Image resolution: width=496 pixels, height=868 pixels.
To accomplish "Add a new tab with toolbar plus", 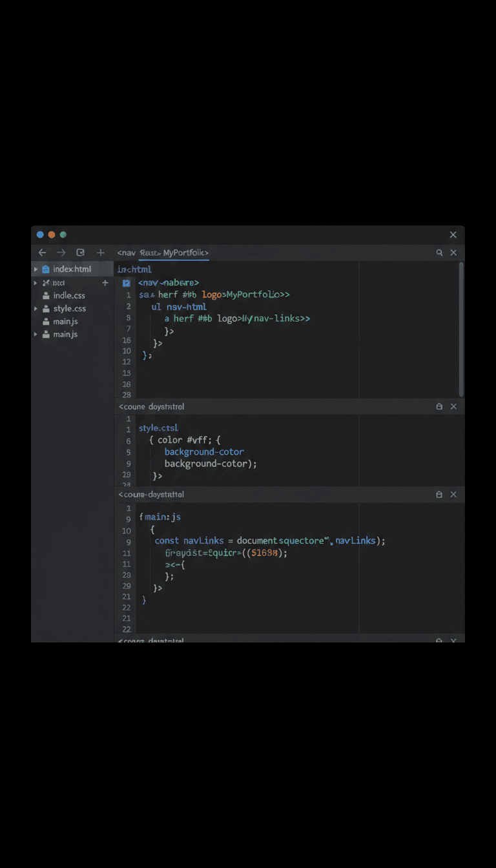I will coord(100,253).
